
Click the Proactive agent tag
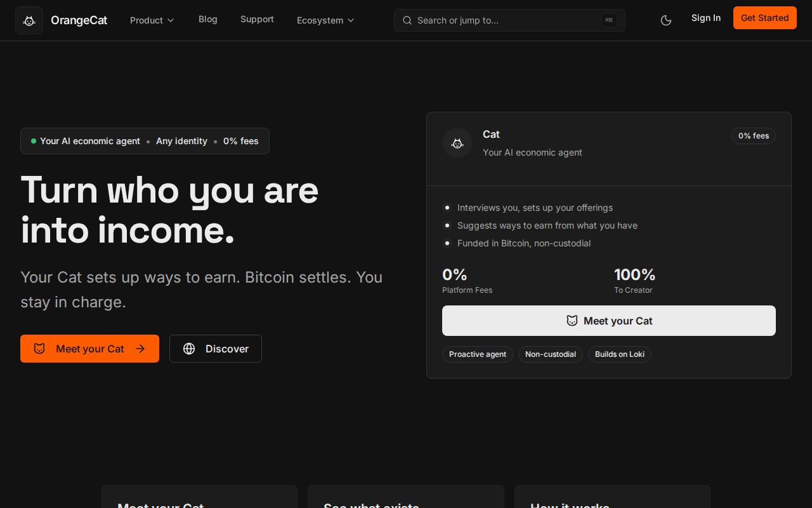pyautogui.click(x=478, y=354)
